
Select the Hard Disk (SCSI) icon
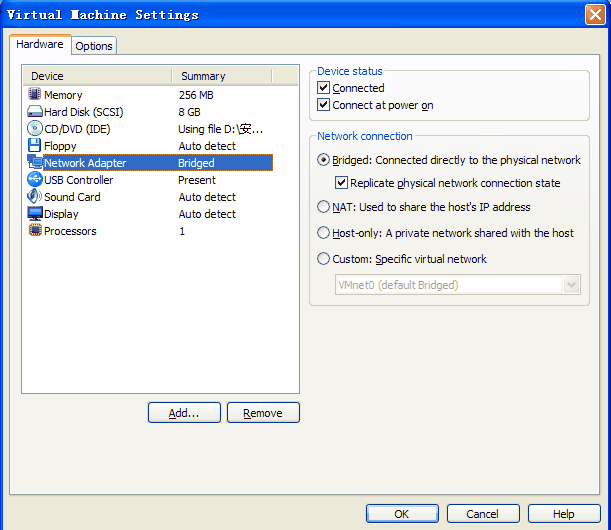pos(35,112)
